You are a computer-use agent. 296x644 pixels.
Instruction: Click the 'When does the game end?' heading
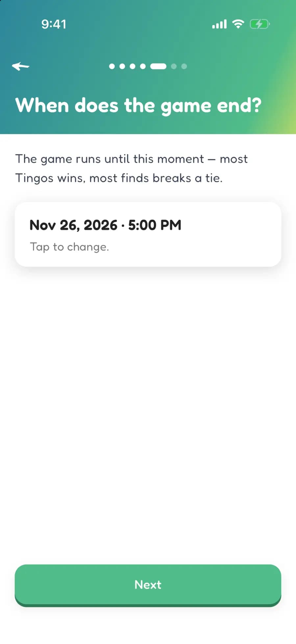tap(138, 106)
